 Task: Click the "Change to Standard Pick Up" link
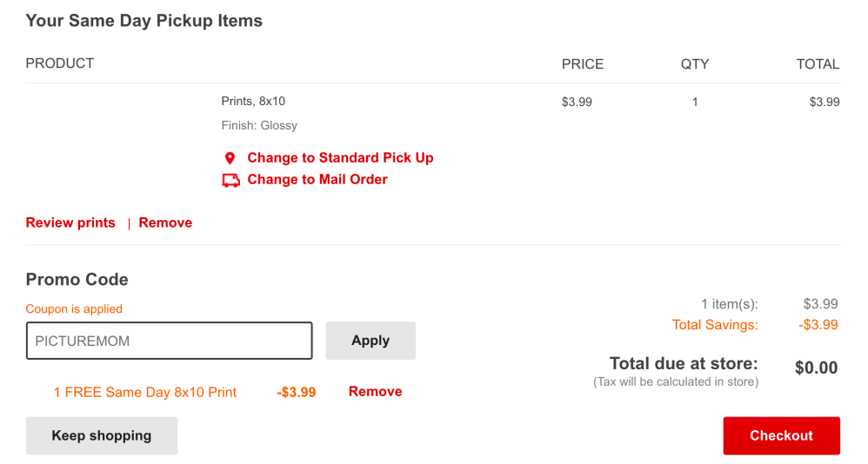[x=340, y=158]
